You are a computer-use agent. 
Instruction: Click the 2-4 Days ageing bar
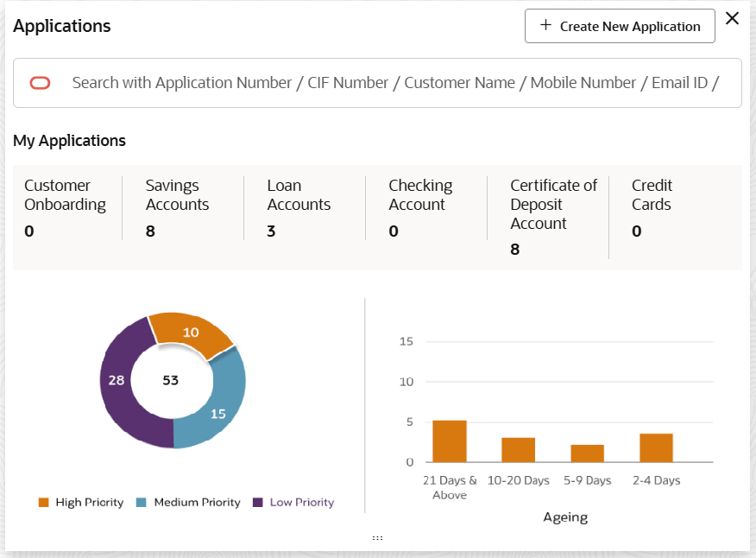tap(656, 447)
